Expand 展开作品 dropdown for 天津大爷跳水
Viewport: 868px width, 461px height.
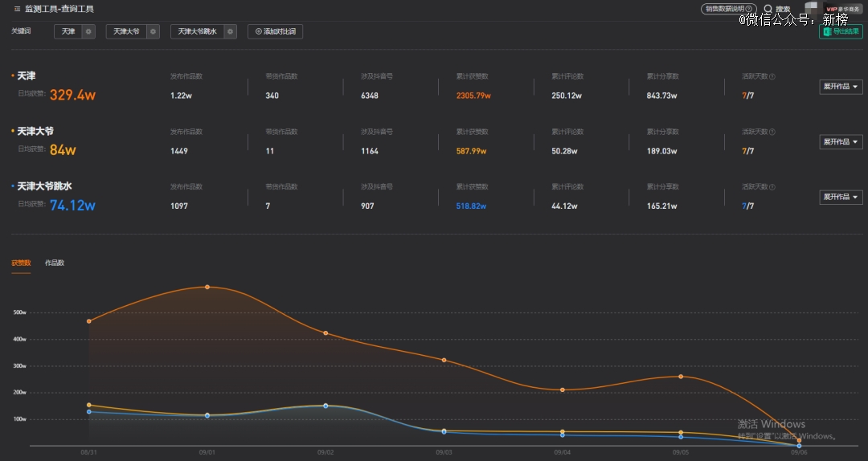[x=841, y=198]
